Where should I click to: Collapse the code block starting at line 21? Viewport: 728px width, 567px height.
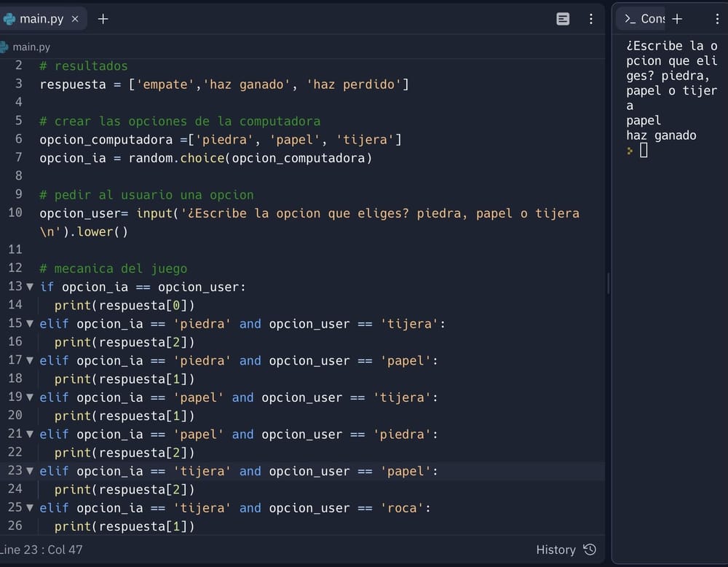click(30, 434)
